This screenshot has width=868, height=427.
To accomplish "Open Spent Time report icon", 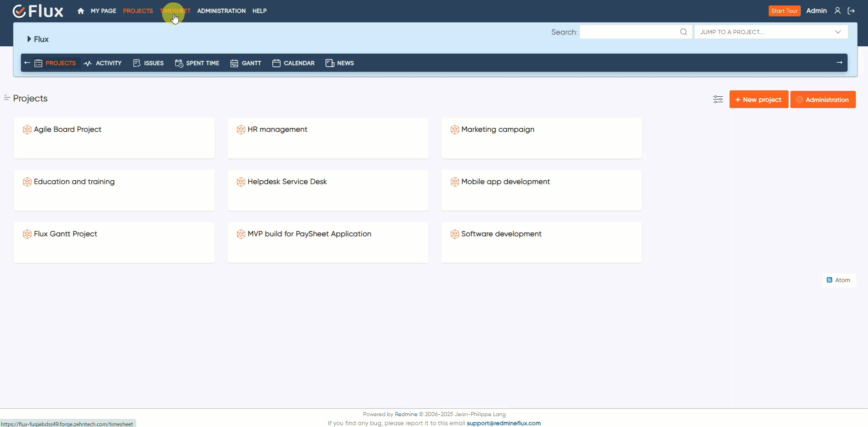I will pyautogui.click(x=178, y=63).
